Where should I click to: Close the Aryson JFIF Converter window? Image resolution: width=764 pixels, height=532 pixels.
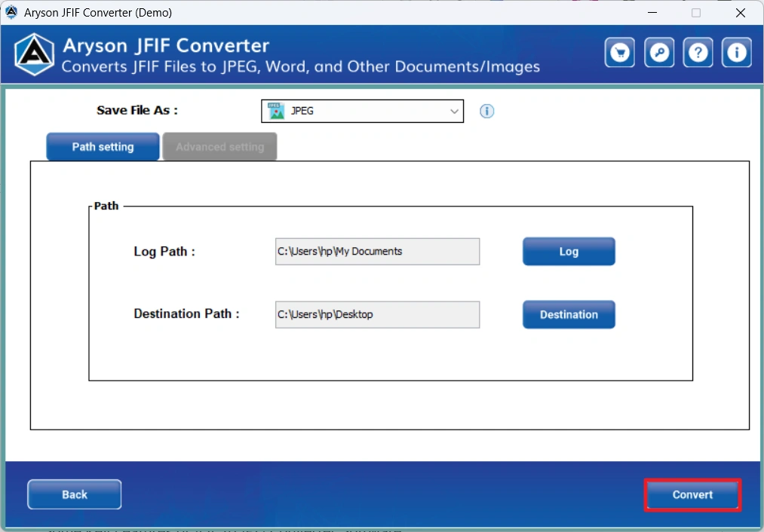click(740, 13)
